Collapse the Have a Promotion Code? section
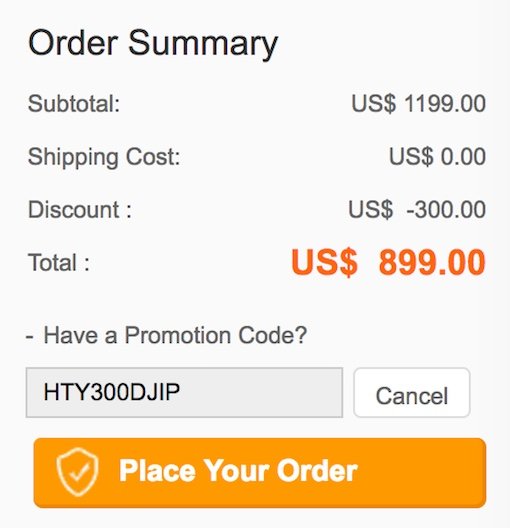This screenshot has width=510, height=528. click(166, 335)
